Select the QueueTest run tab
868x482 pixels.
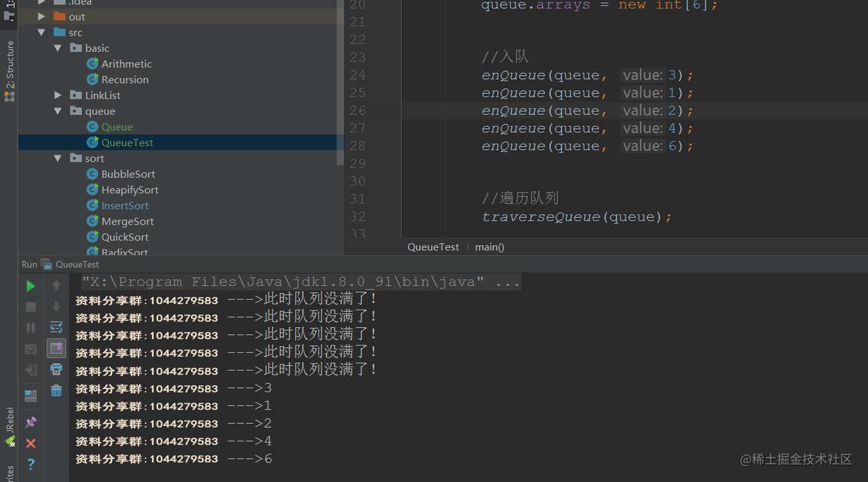pos(70,264)
